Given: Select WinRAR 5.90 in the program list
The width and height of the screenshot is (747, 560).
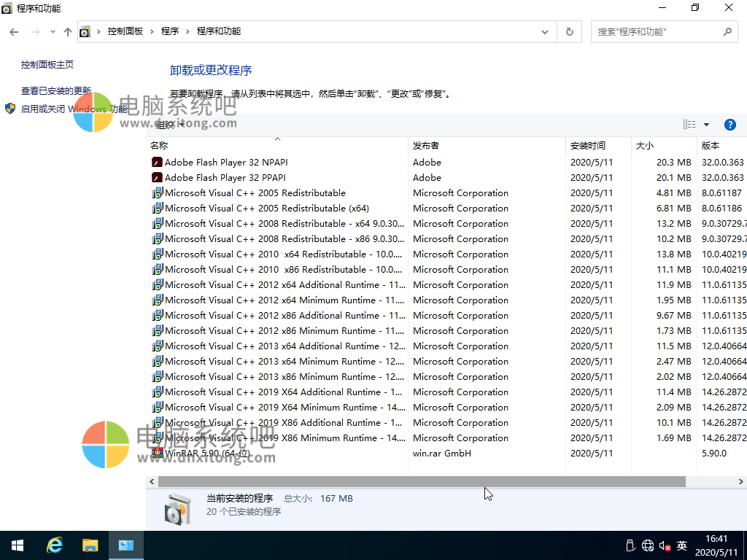Looking at the screenshot, I should click(205, 453).
